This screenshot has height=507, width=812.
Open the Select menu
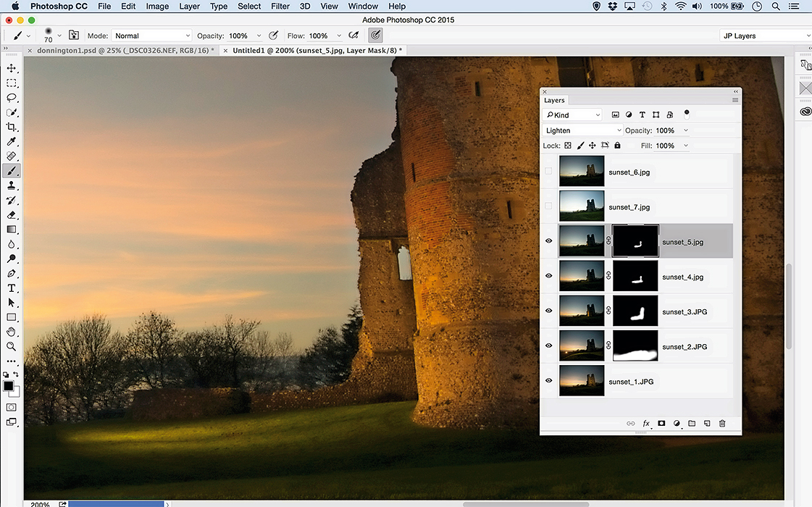click(x=249, y=7)
